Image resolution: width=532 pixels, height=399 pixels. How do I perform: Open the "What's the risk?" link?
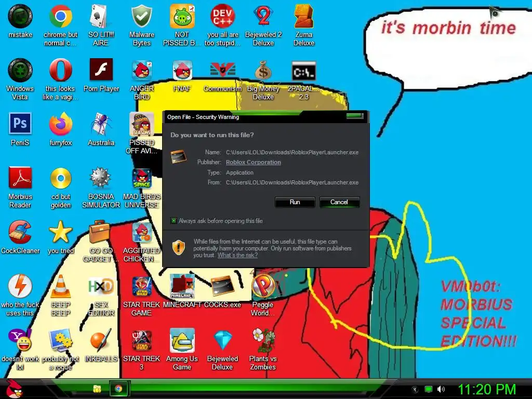coord(237,255)
